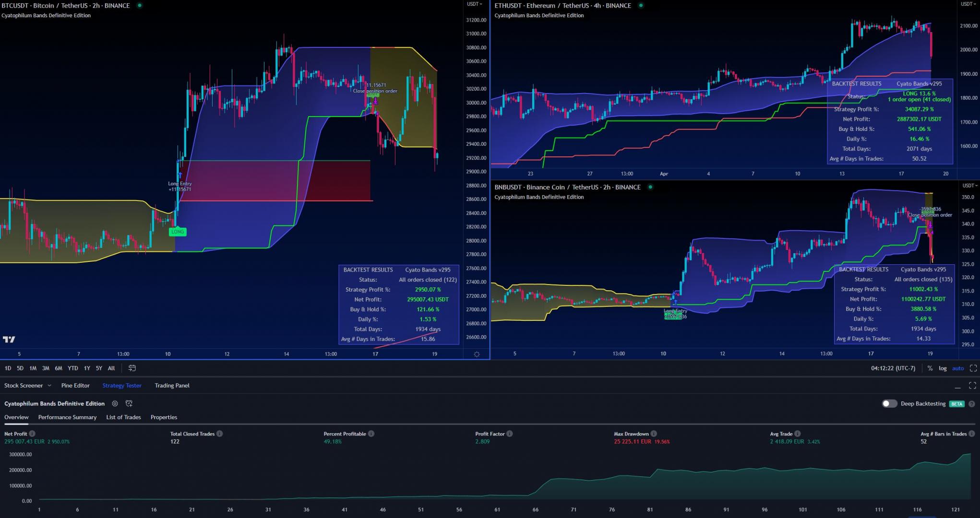
Task: Click the timezone clock 04:12:22 (UTC-7)
Action: coord(893,368)
